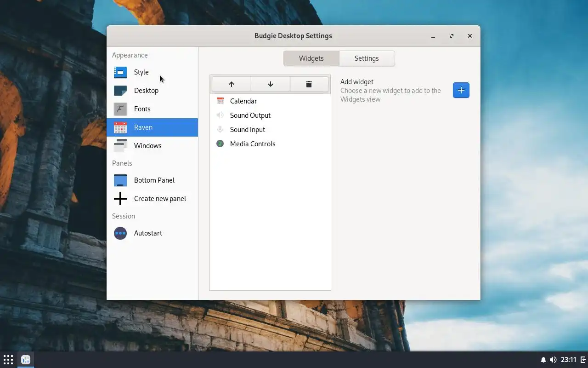The height and width of the screenshot is (368, 588).
Task: Minimize the Budgie Desktop Settings window
Action: 433,36
